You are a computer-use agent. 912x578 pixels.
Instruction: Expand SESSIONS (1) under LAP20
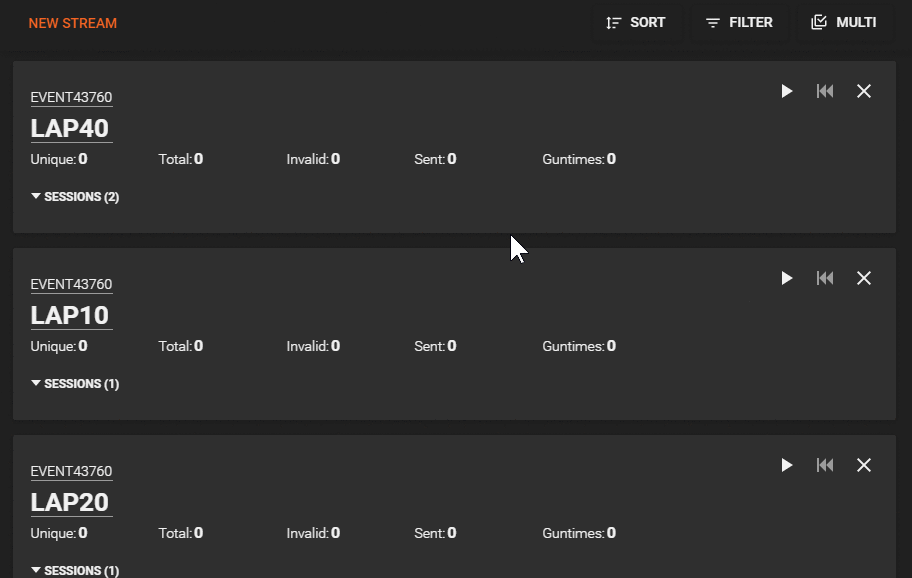(x=75, y=570)
